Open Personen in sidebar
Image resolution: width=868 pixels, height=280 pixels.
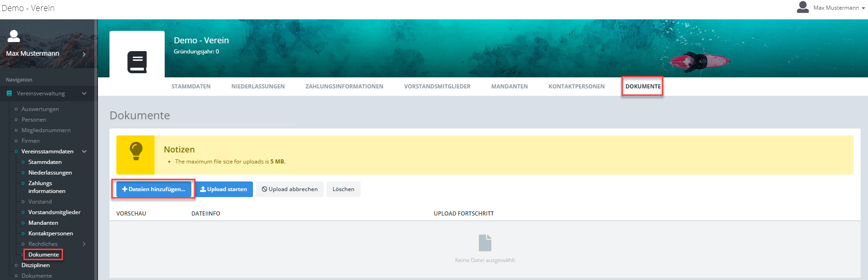click(34, 120)
